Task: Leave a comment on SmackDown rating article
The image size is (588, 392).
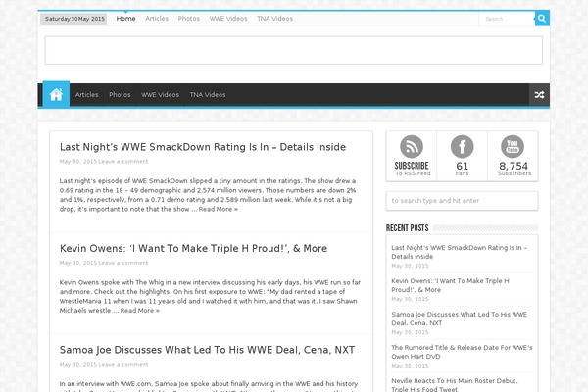Action: [123, 162]
